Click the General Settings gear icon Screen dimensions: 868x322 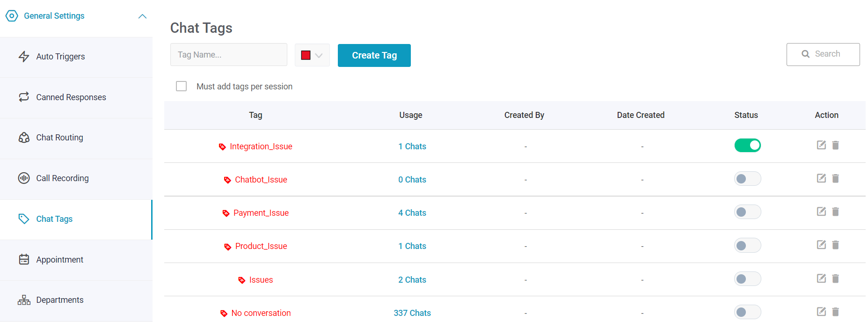(12, 16)
